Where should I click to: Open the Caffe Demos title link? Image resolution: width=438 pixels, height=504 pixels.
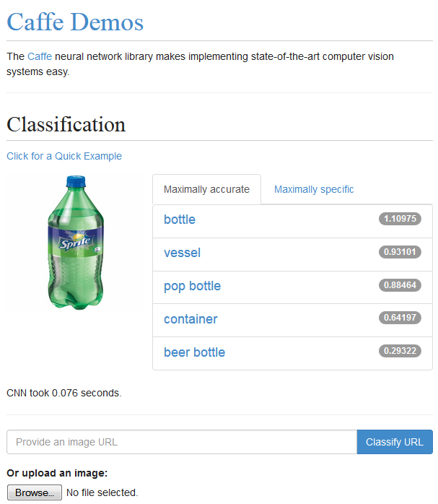tap(75, 22)
